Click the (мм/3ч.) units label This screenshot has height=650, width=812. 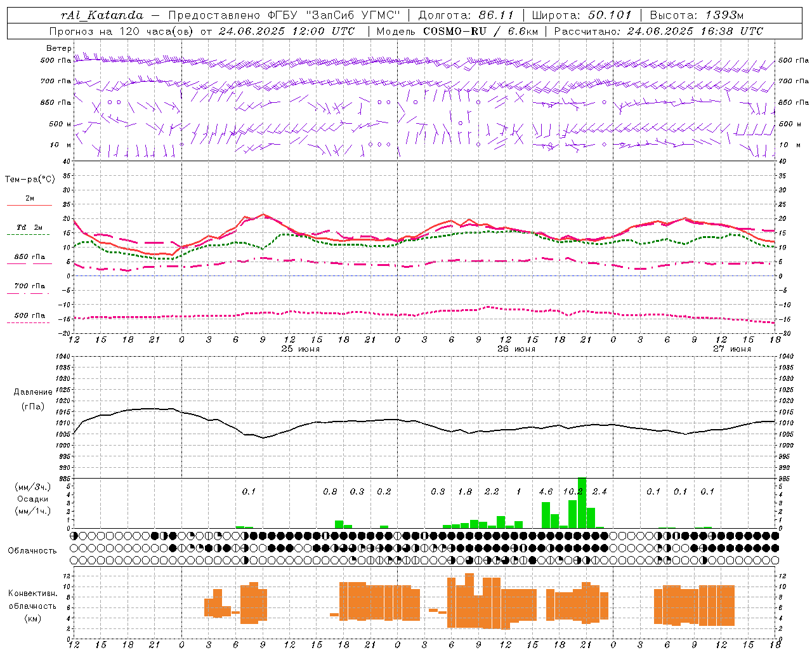point(33,487)
